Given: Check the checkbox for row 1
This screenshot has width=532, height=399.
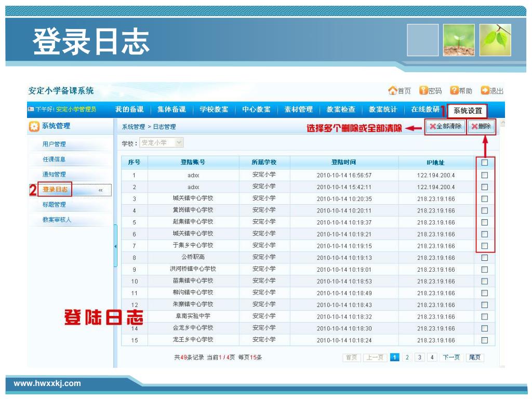Looking at the screenshot, I should (x=484, y=175).
